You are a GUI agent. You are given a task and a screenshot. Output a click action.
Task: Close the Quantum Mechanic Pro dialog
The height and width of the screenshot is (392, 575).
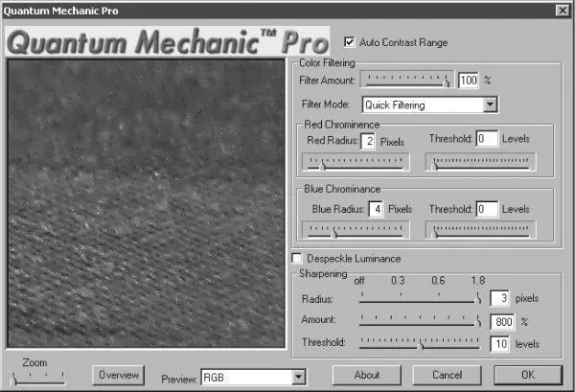563,11
